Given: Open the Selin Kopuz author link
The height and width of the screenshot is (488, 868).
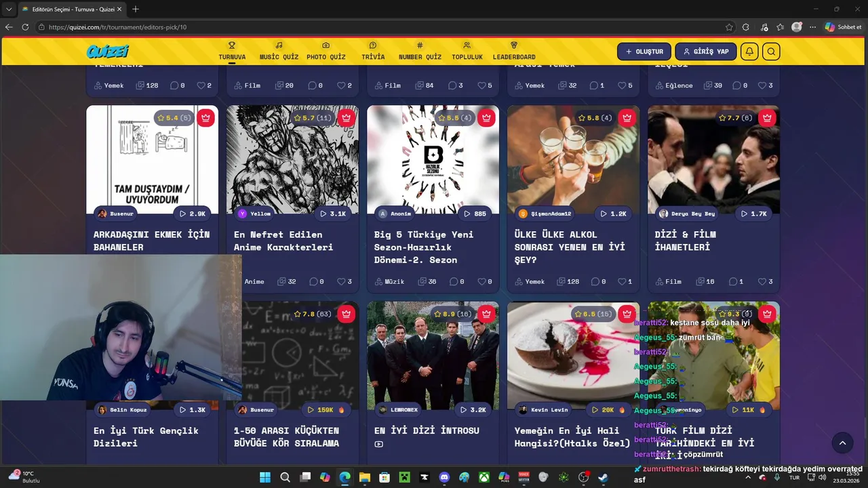Looking at the screenshot, I should tap(122, 410).
